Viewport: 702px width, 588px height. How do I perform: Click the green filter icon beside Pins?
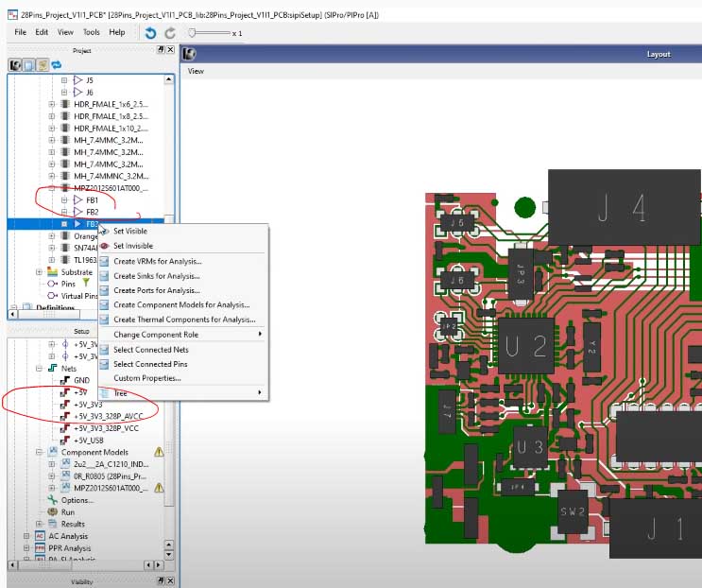point(86,283)
